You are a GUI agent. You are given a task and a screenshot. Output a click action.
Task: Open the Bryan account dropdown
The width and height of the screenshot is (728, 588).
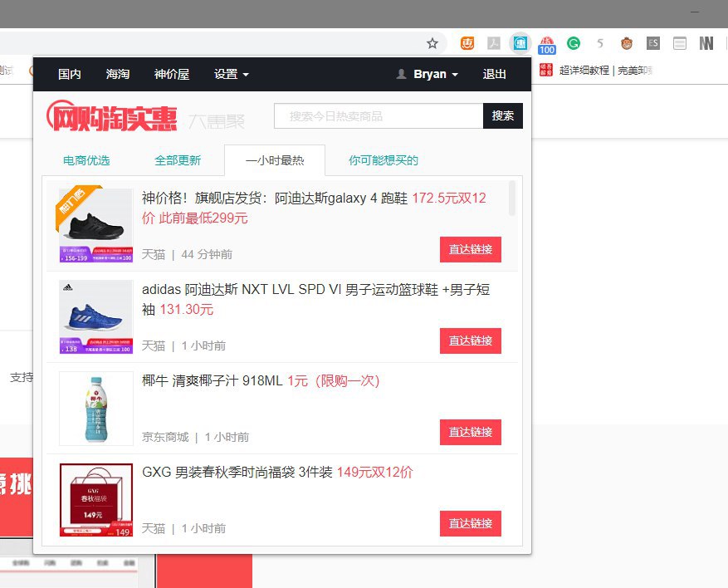pos(436,74)
